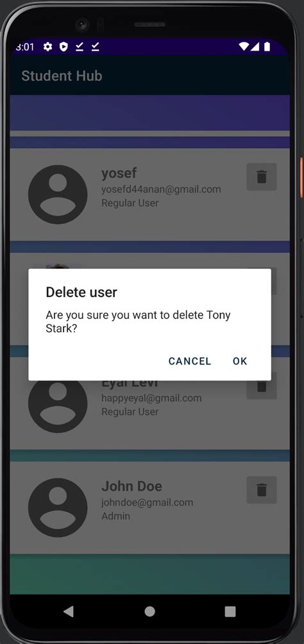This screenshot has width=304, height=644.
Task: Tap yosef's profile avatar
Action: [58, 194]
